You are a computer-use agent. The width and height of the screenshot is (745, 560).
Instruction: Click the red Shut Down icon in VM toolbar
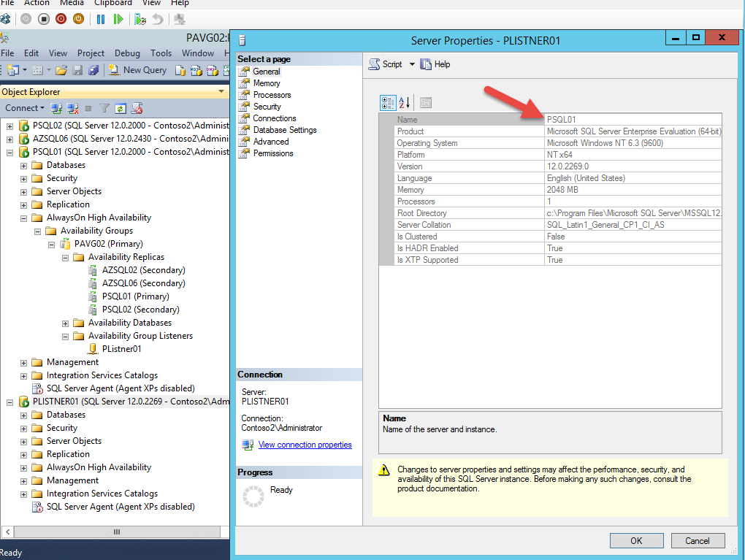coord(61,19)
